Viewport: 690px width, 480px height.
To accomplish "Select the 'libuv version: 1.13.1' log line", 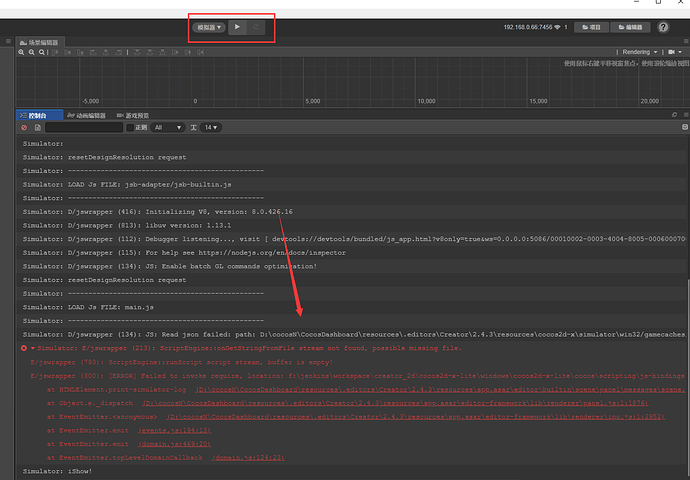I will (x=352, y=225).
